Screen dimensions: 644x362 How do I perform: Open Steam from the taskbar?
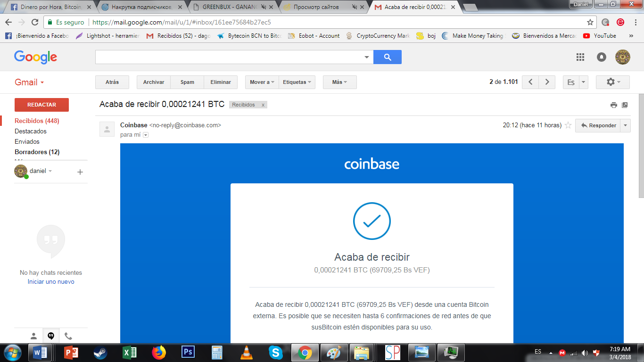coord(100,353)
